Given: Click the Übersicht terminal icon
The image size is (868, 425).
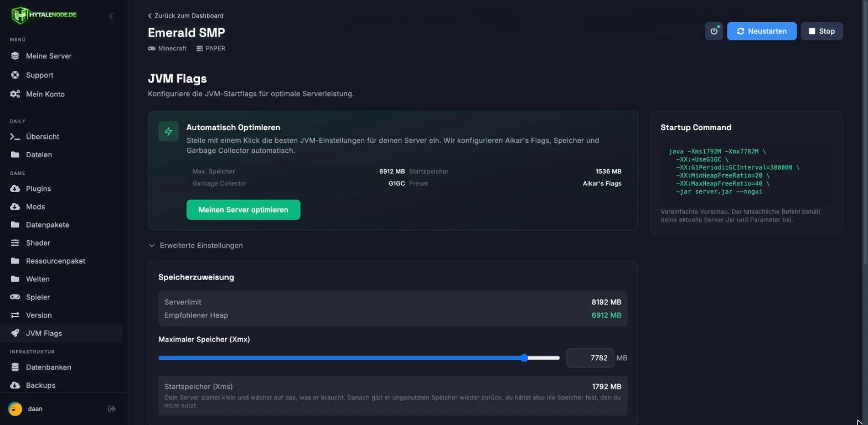Looking at the screenshot, I should click(15, 137).
